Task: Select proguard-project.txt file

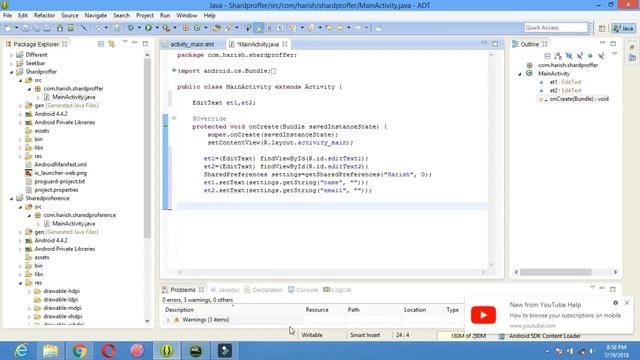Action: [60, 181]
